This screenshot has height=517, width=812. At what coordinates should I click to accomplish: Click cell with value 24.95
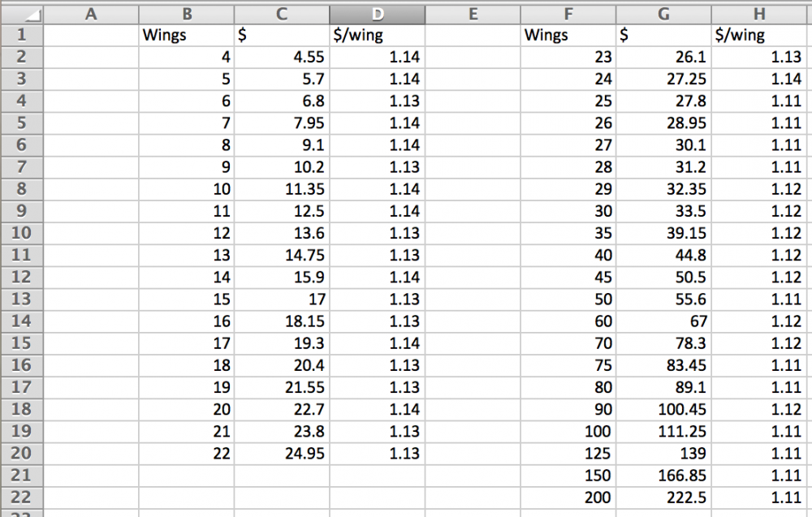point(282,454)
